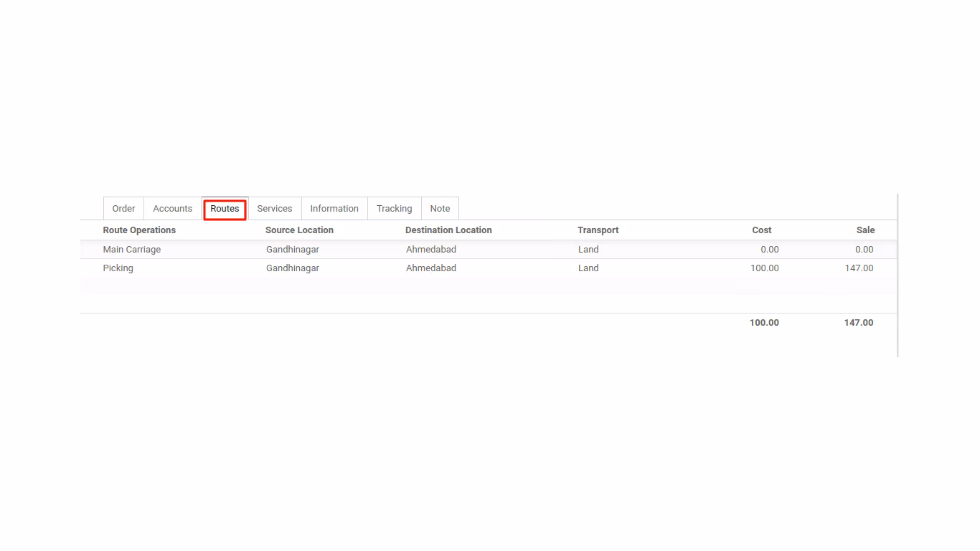Click Gandhinagar in the Main Carriage row

pos(293,250)
